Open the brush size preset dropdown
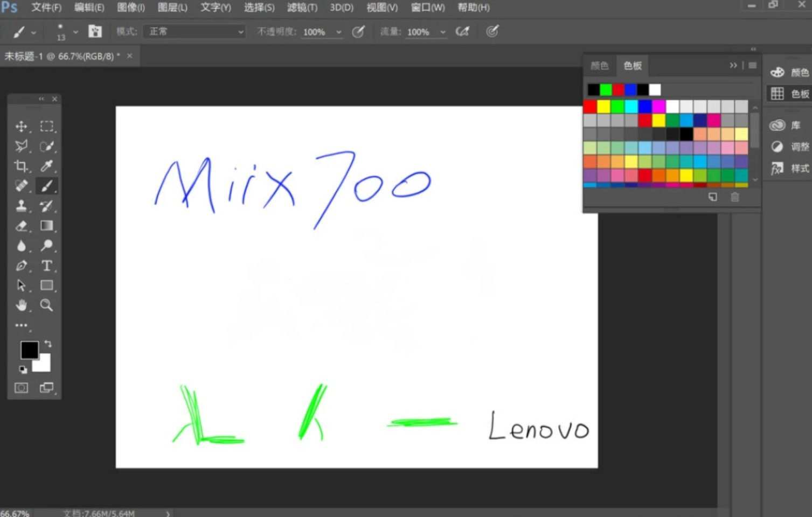The image size is (812, 517). click(x=75, y=32)
